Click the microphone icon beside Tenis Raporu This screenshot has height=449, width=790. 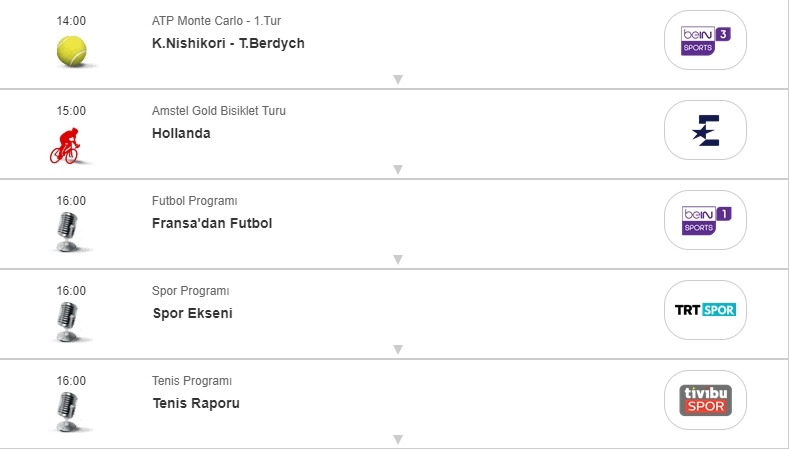(x=67, y=412)
